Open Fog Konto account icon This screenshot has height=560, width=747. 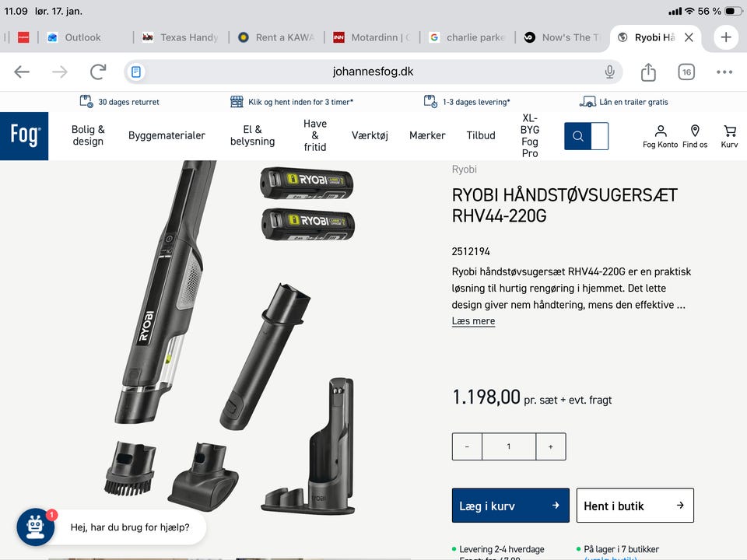pos(661,136)
